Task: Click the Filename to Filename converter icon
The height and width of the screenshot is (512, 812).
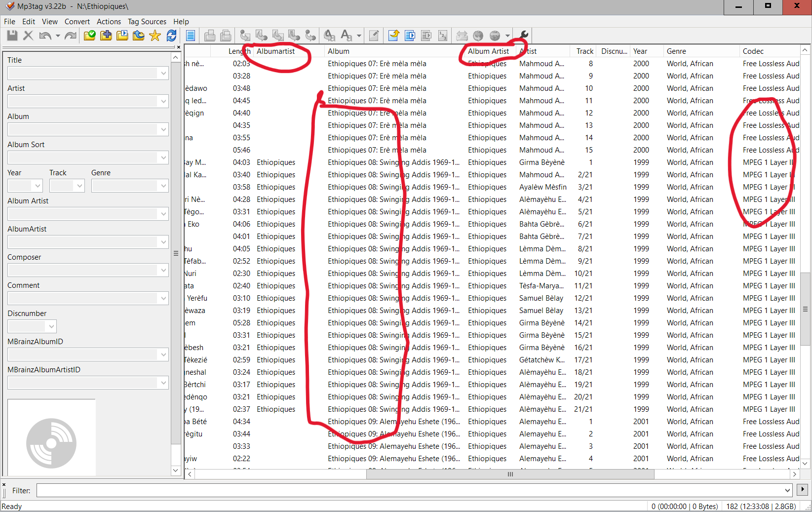Action: pyautogui.click(x=278, y=36)
